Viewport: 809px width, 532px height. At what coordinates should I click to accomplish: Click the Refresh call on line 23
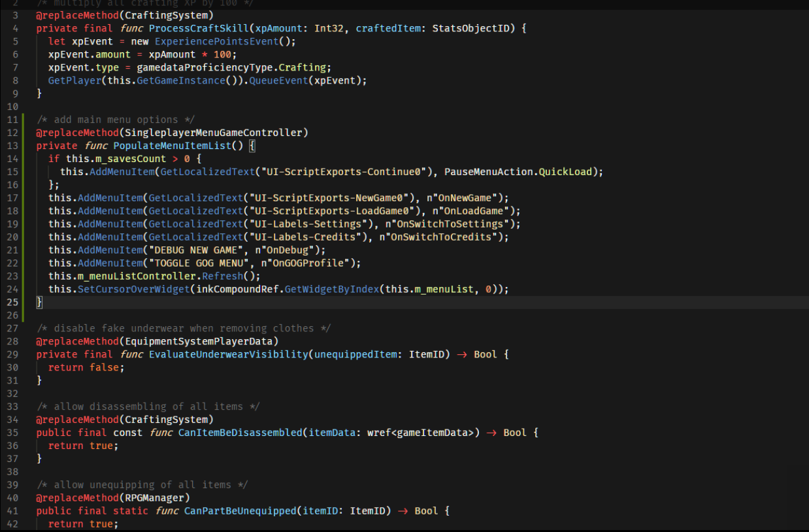(223, 276)
